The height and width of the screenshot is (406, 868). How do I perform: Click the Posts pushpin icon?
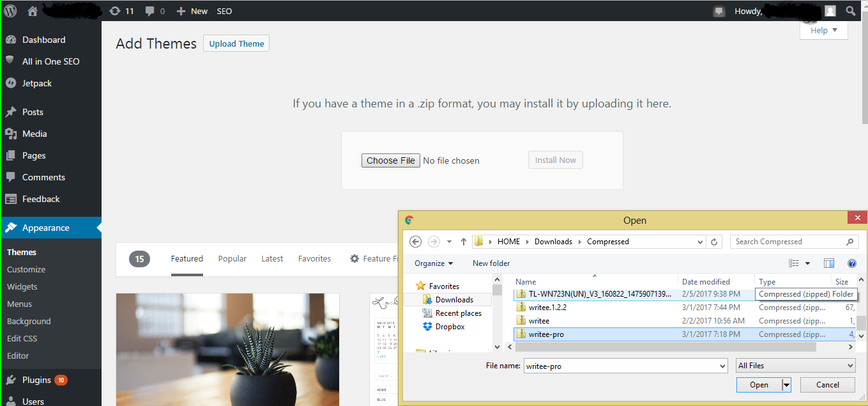click(11, 112)
